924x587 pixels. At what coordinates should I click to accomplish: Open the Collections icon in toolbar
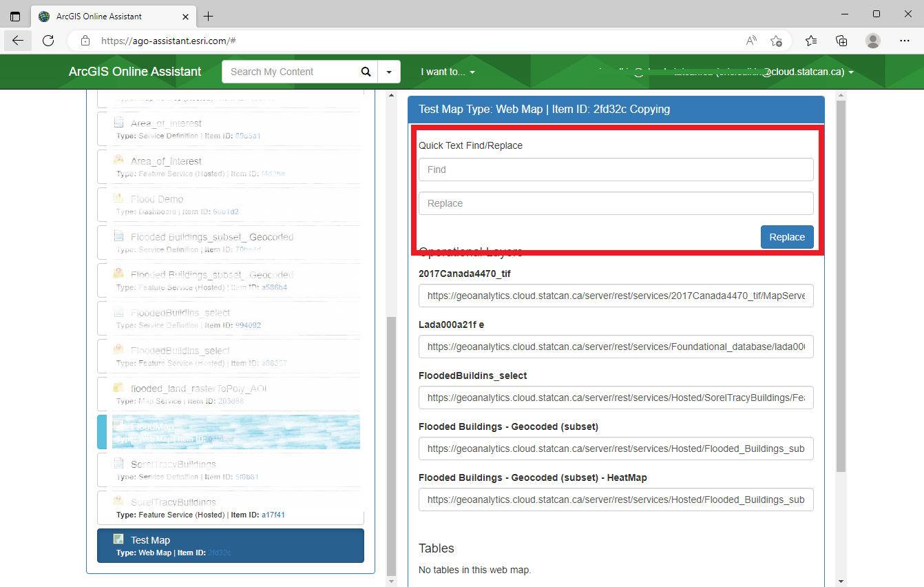pos(841,41)
